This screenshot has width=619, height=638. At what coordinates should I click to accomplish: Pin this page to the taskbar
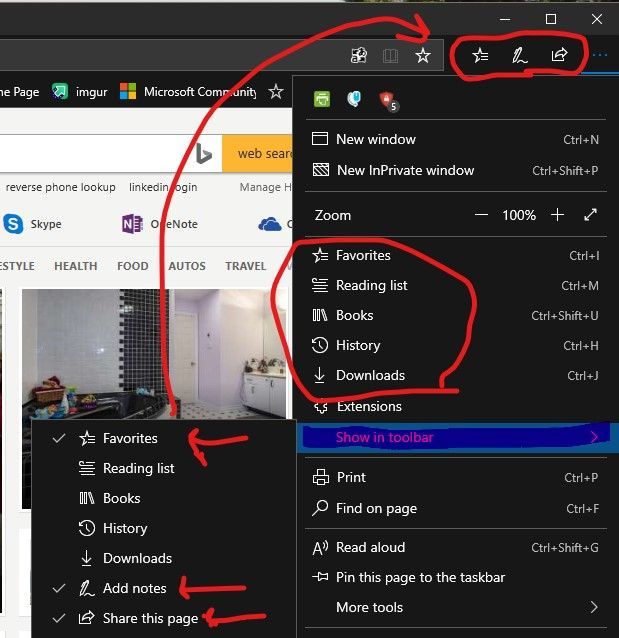[x=456, y=577]
